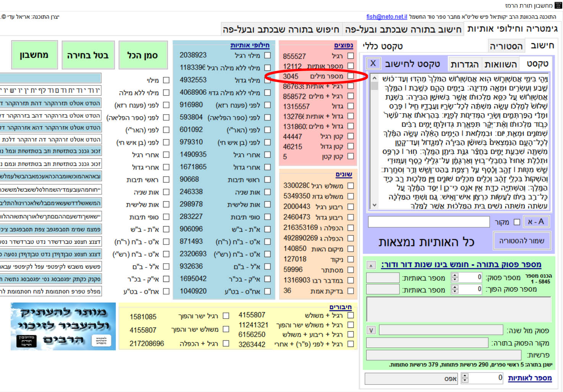Screen dimensions: 563x392
Task: Check the רגיל checkbox in נפוצים panel
Action: click(350, 55)
